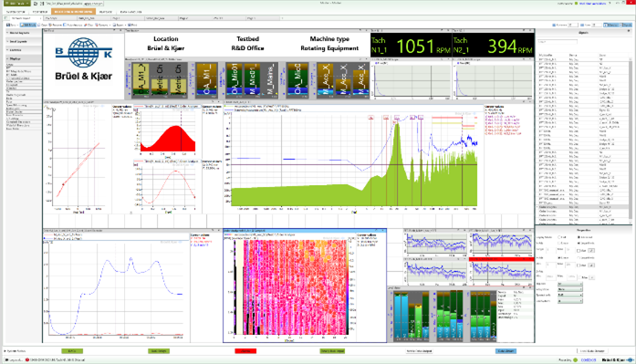Image resolution: width=636 pixels, height=364 pixels.
Task: Click the pin icon in the Signals panel header
Action: [629, 31]
